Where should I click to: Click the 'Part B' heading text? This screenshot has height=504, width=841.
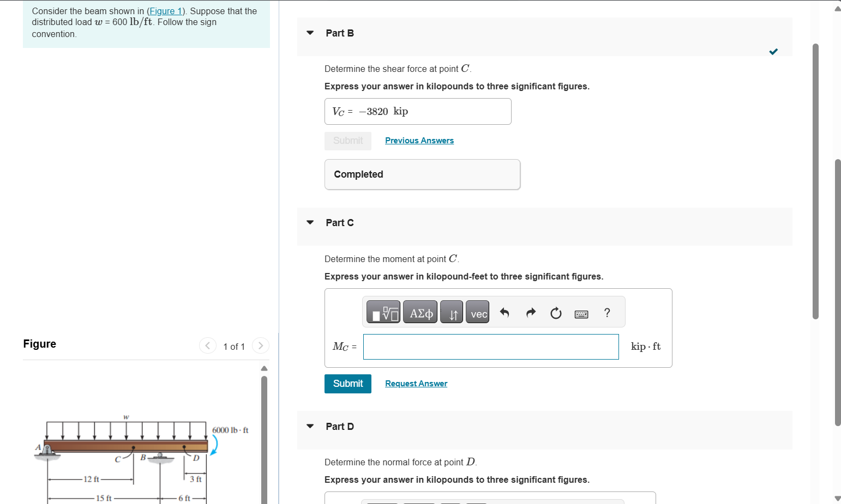(x=340, y=33)
